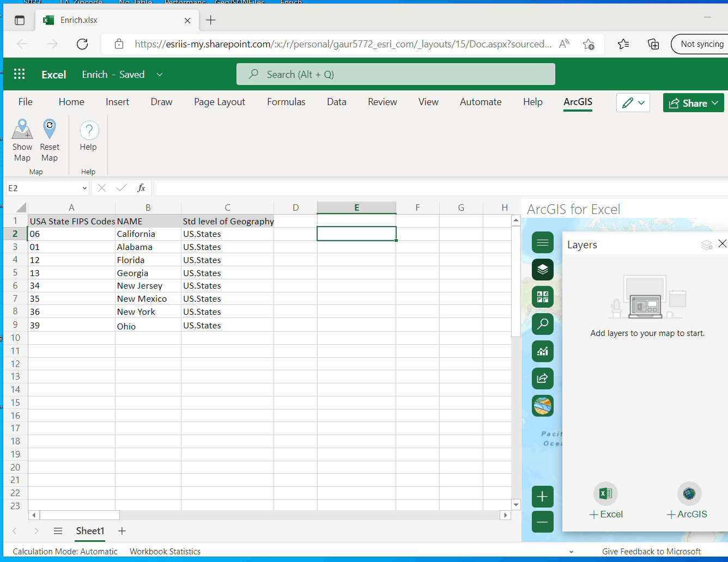Zoom in on the map
728x562 pixels.
(543, 497)
